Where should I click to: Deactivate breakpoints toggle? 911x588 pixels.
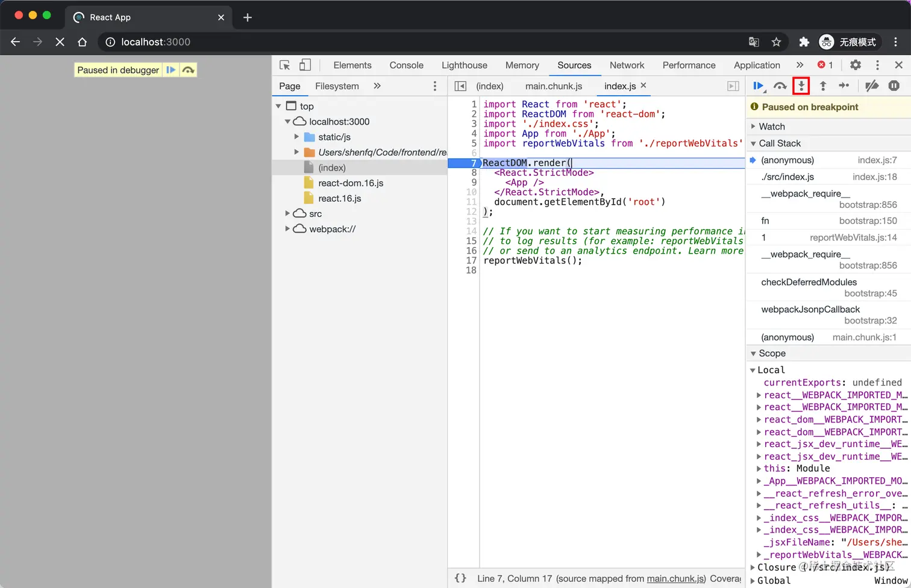pyautogui.click(x=872, y=86)
